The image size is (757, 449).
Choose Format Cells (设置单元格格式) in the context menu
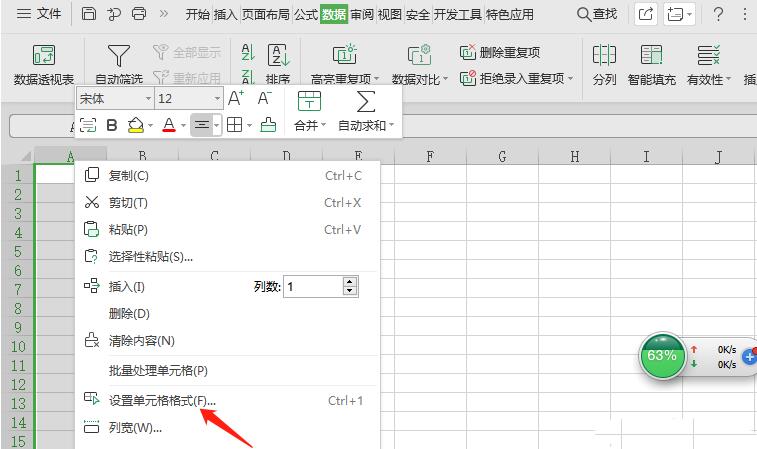point(161,400)
